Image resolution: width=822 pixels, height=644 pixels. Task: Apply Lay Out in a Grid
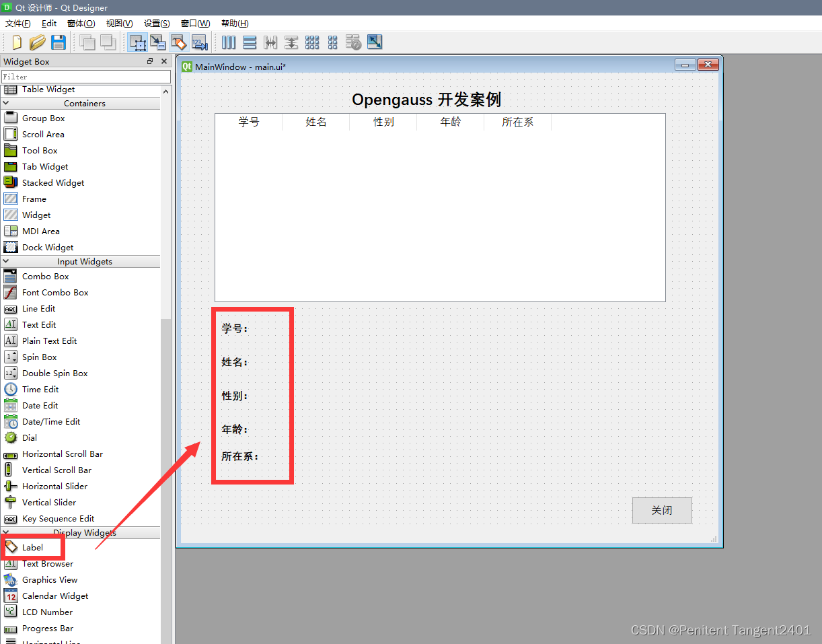point(312,42)
